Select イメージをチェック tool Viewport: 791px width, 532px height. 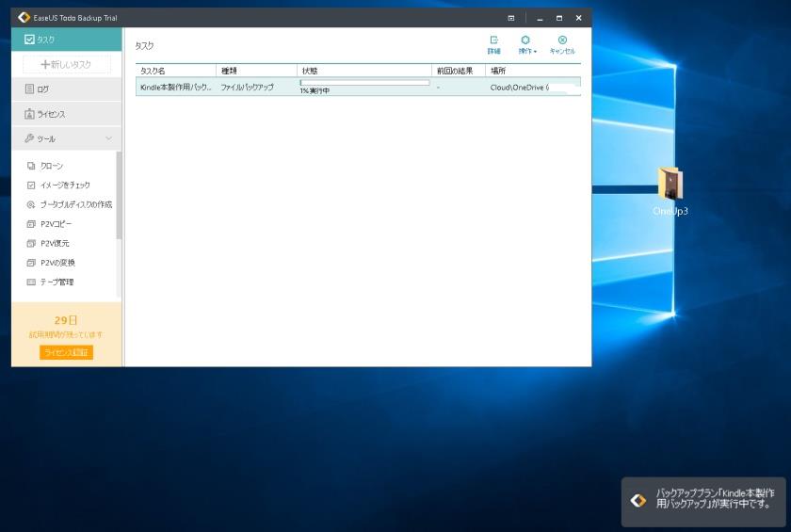65,185
